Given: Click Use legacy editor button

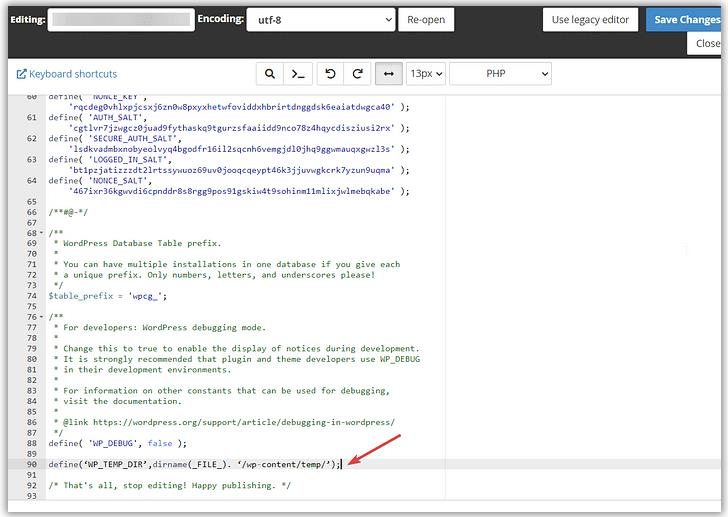Looking at the screenshot, I should [x=590, y=20].
